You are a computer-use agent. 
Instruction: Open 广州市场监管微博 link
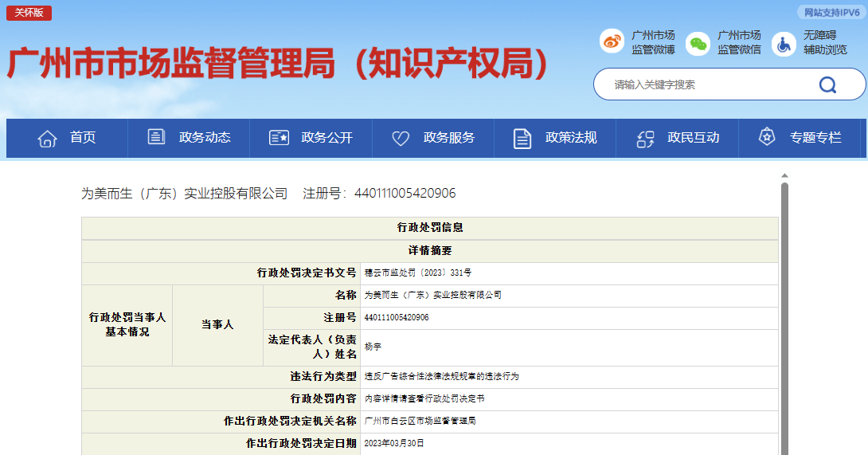click(653, 43)
